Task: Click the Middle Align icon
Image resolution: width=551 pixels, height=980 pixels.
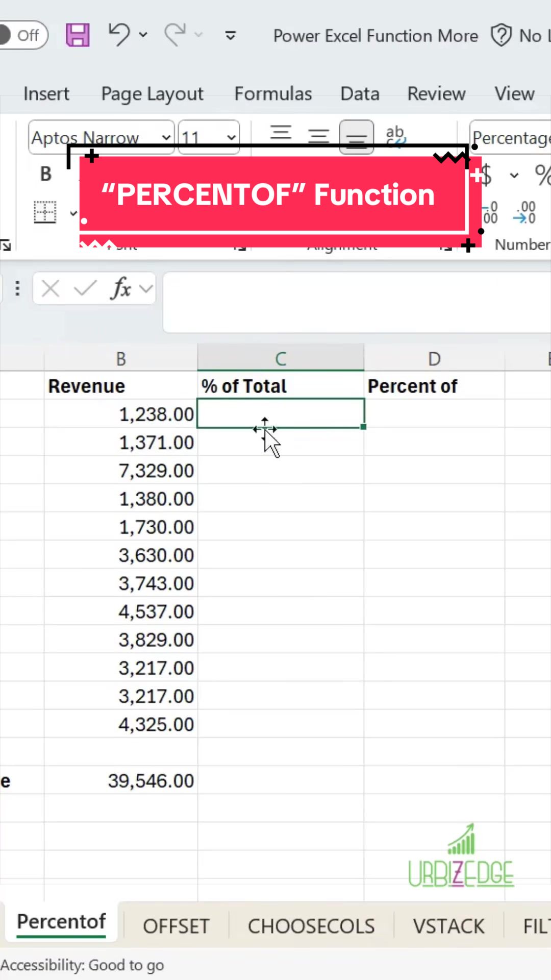Action: coord(318,136)
